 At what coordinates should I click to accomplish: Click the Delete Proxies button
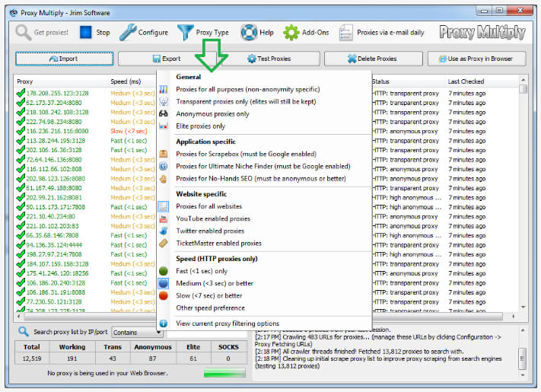[x=374, y=59]
